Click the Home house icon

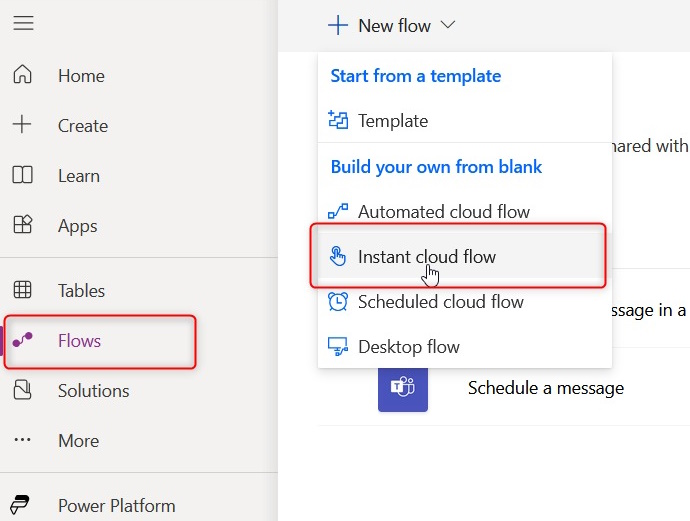coord(22,75)
